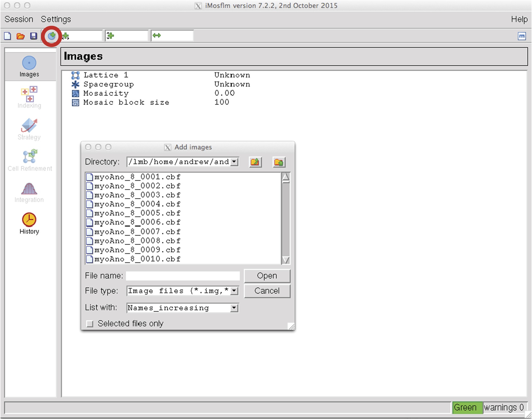Image resolution: width=532 pixels, height=419 pixels.
Task: Click the Add images toolbar icon
Action: pos(52,36)
